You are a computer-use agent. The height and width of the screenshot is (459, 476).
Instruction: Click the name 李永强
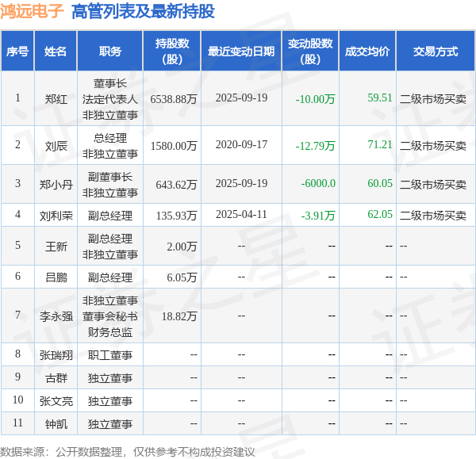point(56,316)
